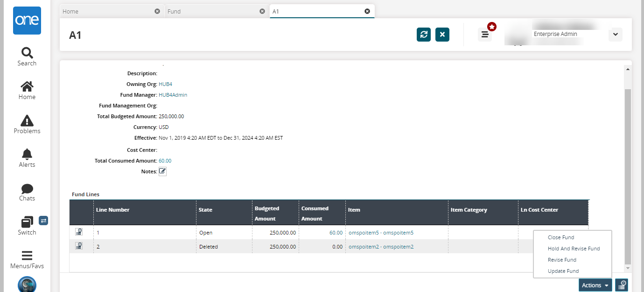Switch to the Fund tab
This screenshot has height=292, width=644.
point(217,11)
